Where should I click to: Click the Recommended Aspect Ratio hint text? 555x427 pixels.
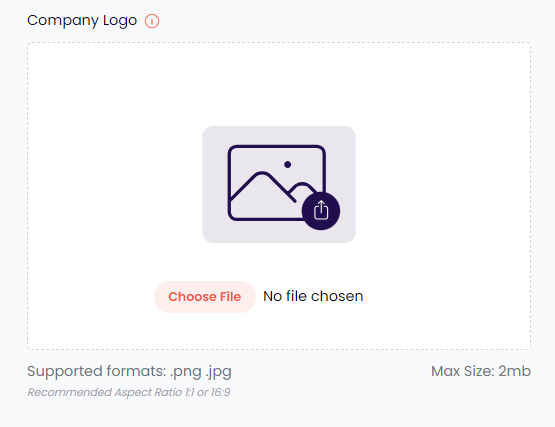129,392
